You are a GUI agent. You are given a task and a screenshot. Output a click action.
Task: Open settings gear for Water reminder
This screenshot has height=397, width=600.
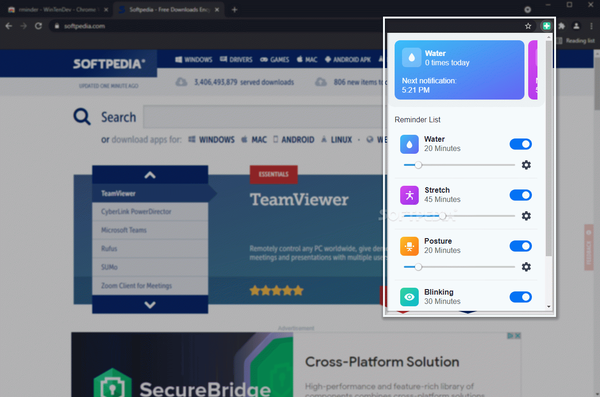pyautogui.click(x=526, y=165)
